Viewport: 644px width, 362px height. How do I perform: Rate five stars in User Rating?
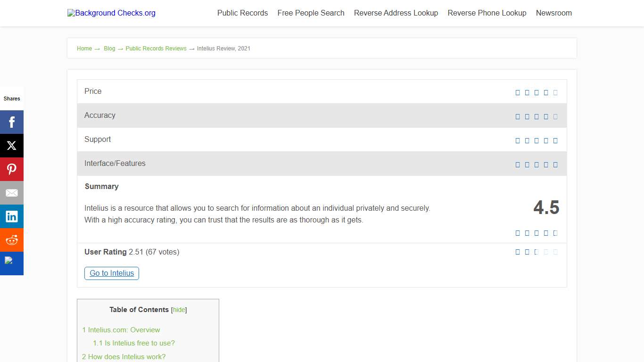coord(555,252)
